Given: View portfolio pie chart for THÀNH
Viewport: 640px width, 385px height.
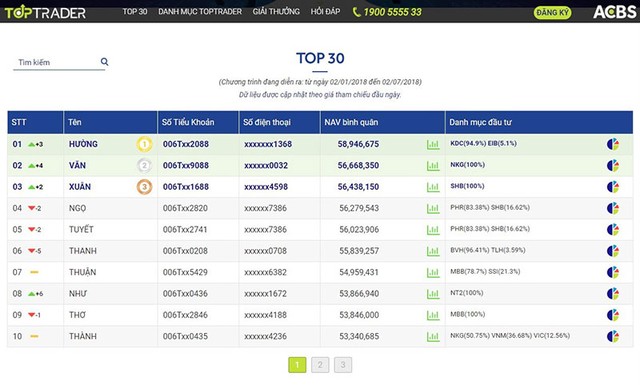Looking at the screenshot, I should (x=613, y=336).
